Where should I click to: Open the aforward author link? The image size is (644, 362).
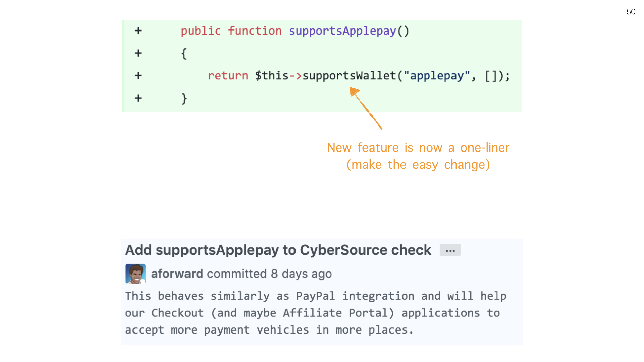pos(177,274)
